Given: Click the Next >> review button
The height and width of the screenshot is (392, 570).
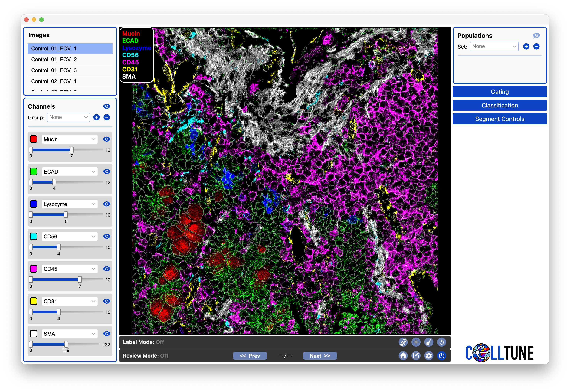Looking at the screenshot, I should tap(320, 356).
